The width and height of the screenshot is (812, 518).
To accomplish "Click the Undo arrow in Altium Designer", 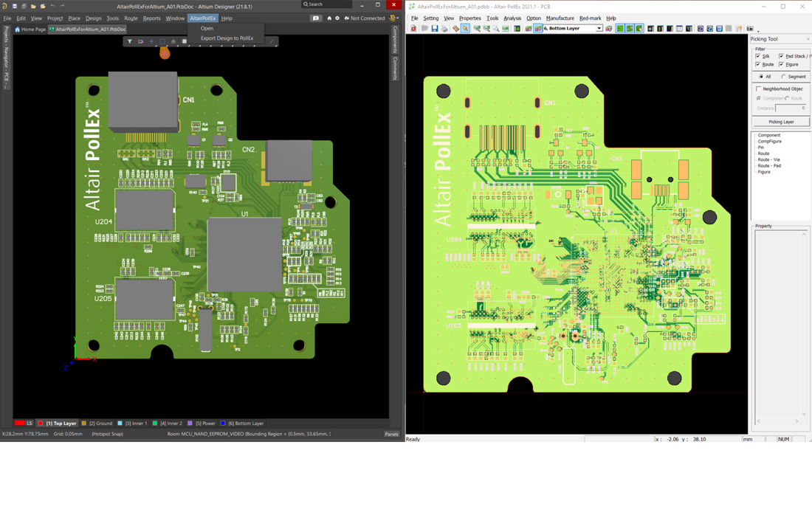I will pos(52,6).
